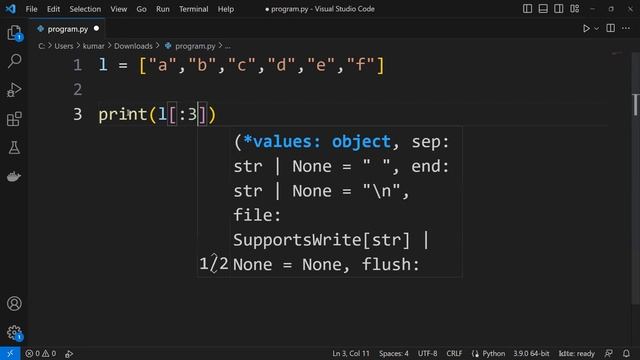Split the editor to the right
Screen dimensions: 640x360
(x=611, y=28)
